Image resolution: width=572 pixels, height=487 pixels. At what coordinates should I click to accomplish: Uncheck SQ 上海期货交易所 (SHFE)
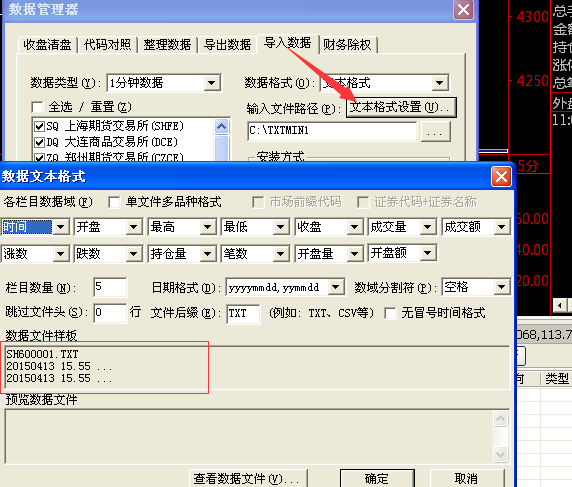point(39,126)
